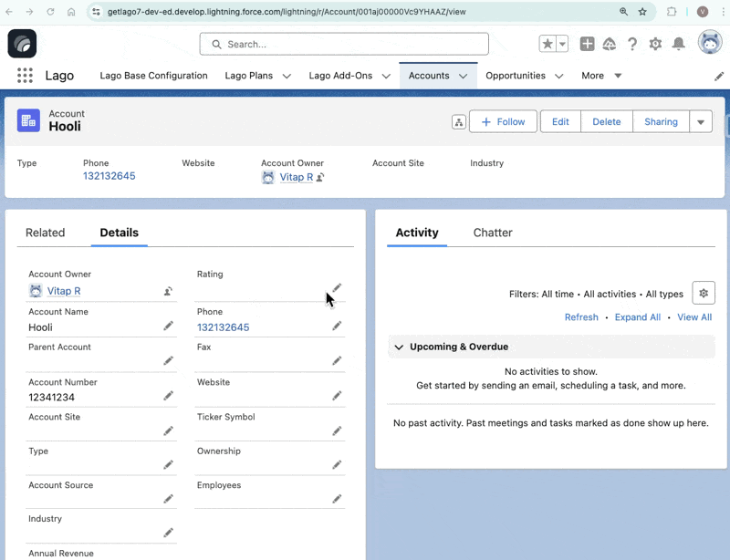Click the Lago app logo icon

coord(22,44)
